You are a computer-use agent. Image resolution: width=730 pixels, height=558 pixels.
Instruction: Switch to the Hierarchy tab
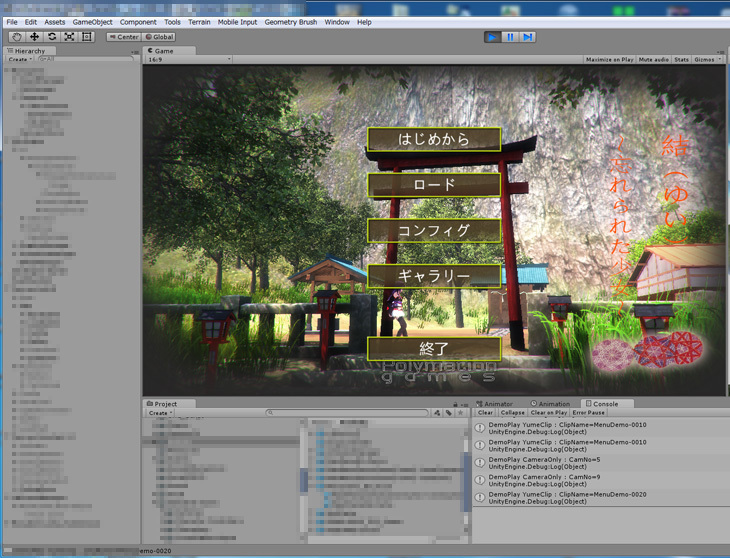point(29,51)
